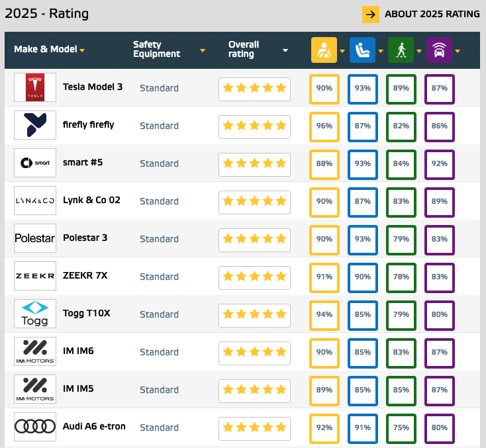Click sort arrow next to Adult Occupant icon
The image size is (486, 448).
342,51
